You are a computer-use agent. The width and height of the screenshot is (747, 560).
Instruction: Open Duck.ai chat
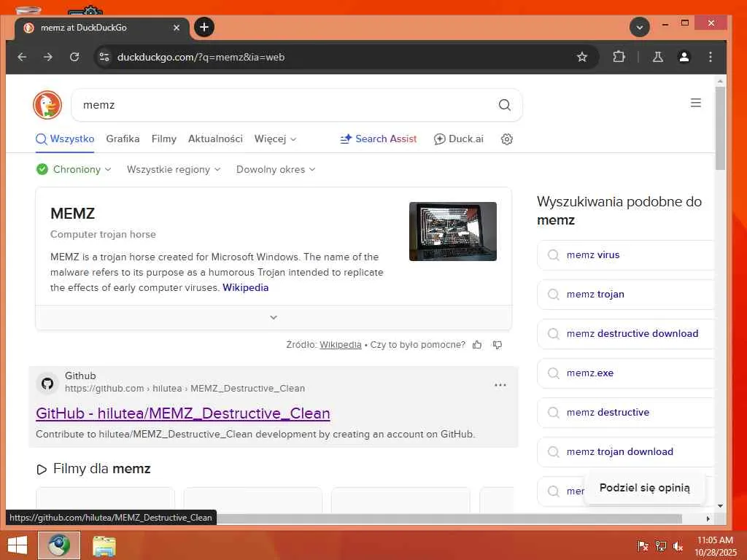pyautogui.click(x=458, y=139)
